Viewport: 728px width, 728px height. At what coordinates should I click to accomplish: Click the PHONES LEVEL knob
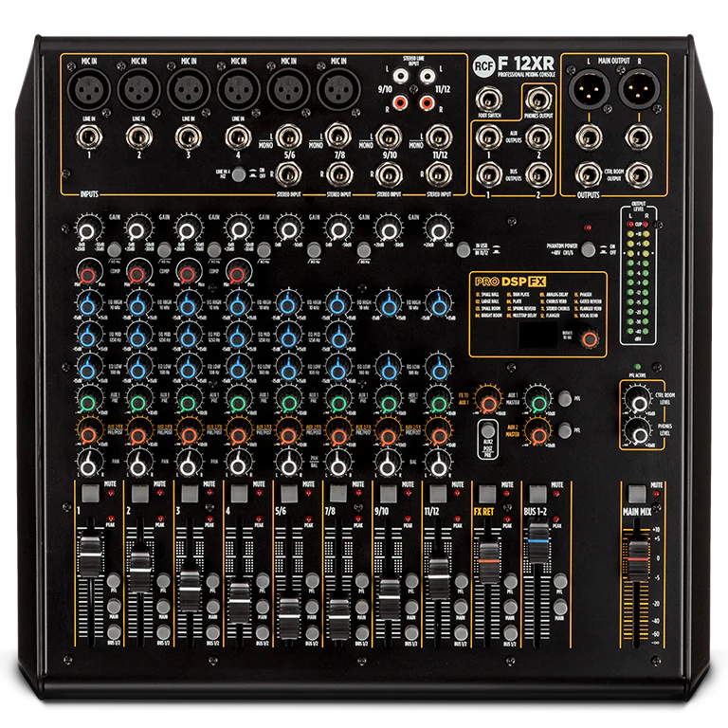639,433
